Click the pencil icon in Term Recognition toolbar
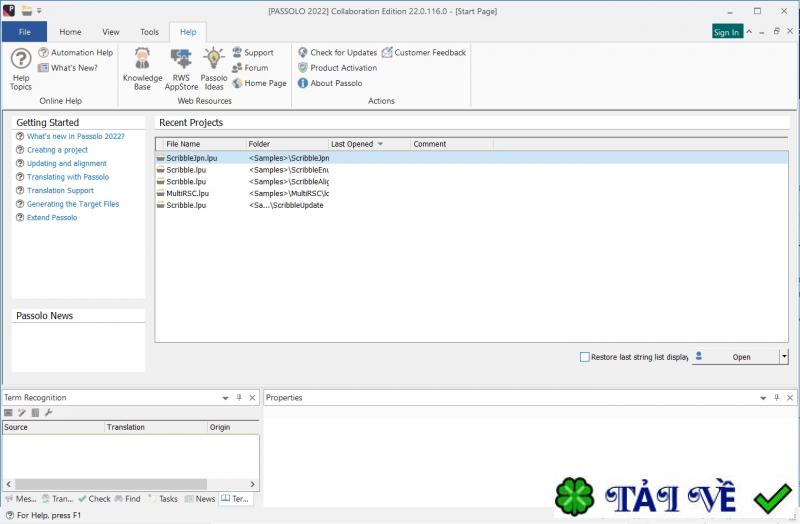The width and height of the screenshot is (800, 524). (x=21, y=413)
